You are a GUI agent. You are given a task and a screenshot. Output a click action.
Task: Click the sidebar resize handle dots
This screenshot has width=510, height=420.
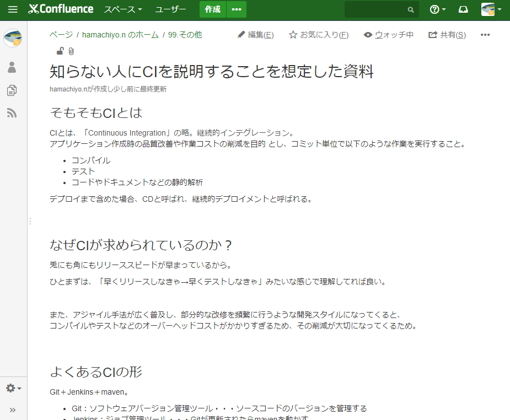click(30, 221)
